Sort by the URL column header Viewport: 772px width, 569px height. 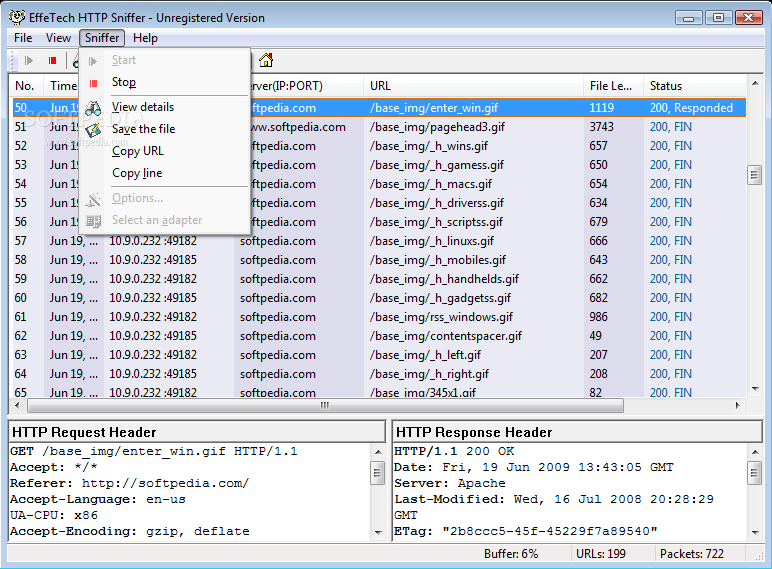(x=474, y=86)
